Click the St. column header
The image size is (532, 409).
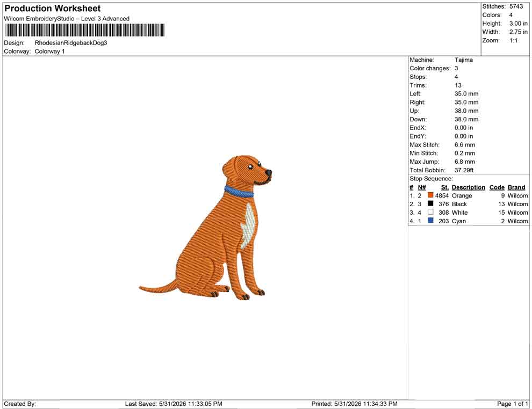(445, 187)
